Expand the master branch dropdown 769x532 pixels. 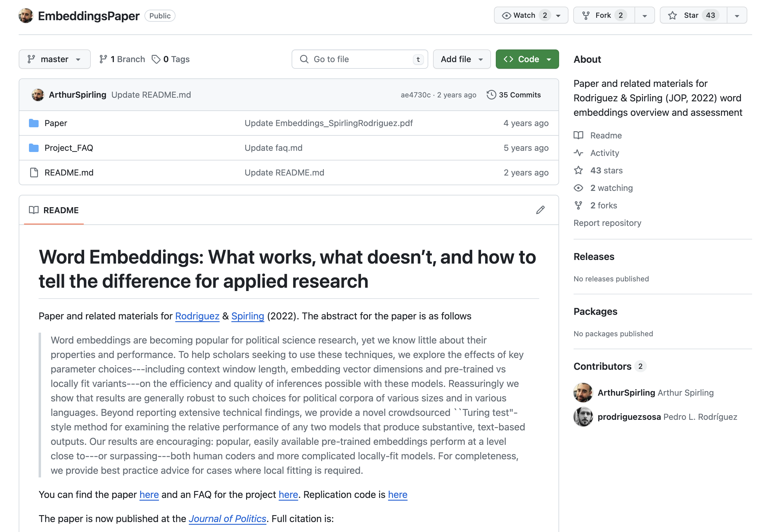54,59
